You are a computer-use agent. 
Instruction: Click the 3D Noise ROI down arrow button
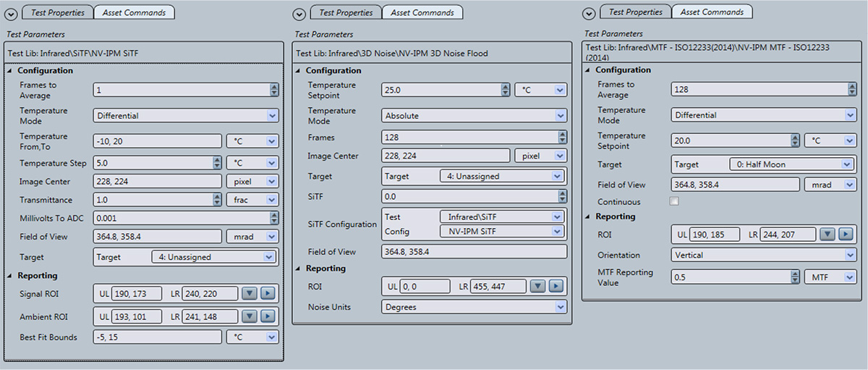coord(537,286)
